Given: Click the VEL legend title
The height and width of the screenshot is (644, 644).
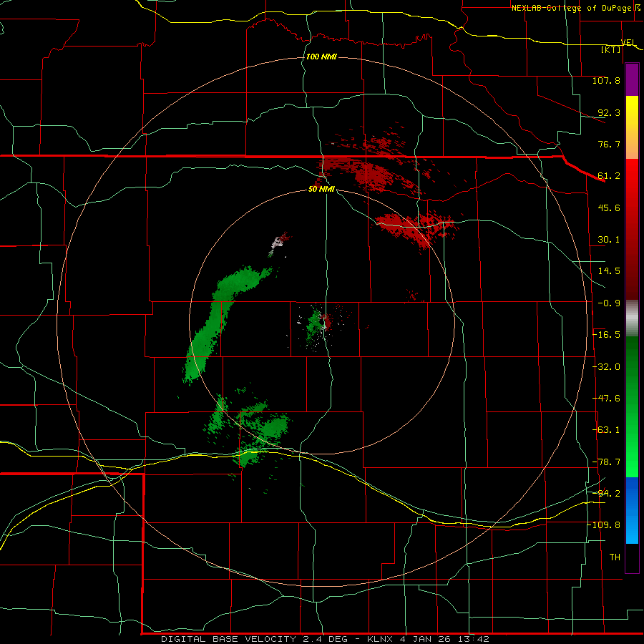Looking at the screenshot, I should pyautogui.click(x=628, y=42).
